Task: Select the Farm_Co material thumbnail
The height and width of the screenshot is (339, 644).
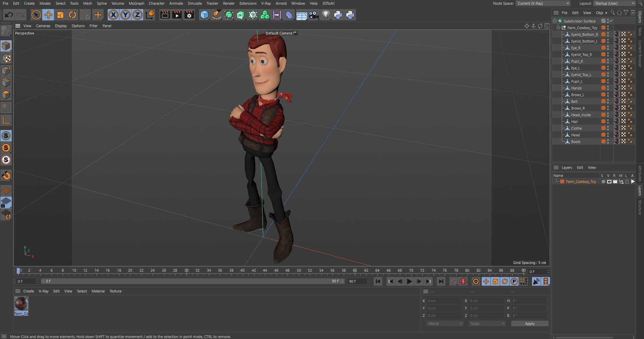Action: coord(21,304)
